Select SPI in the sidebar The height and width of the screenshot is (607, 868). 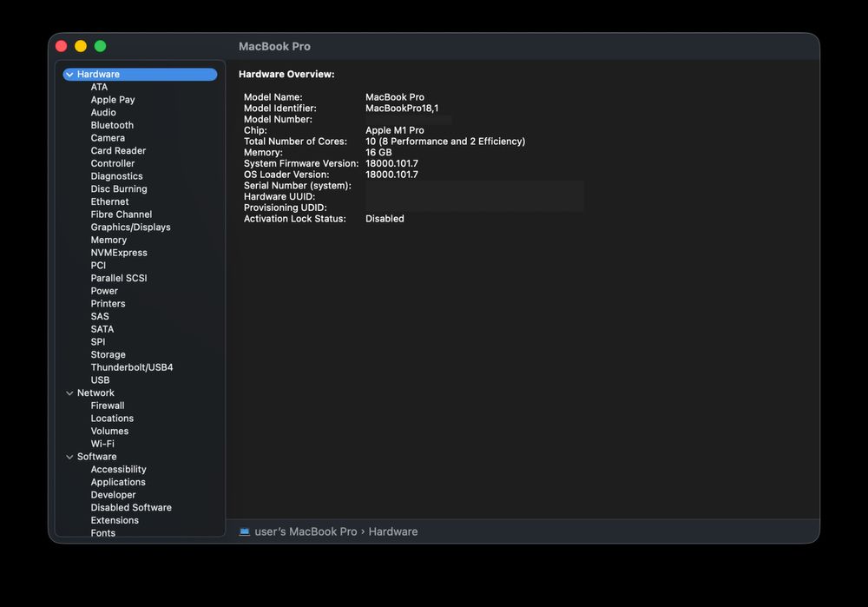pos(98,342)
